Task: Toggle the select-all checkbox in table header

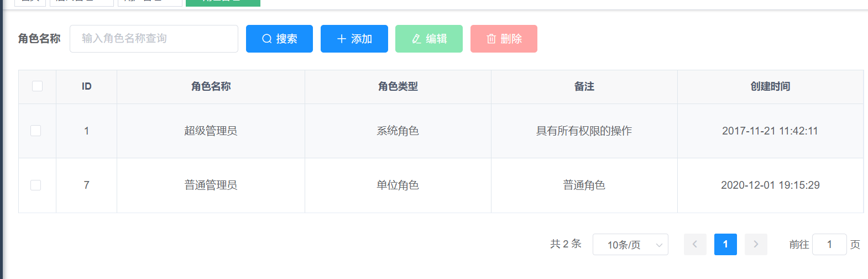Action: click(x=37, y=86)
